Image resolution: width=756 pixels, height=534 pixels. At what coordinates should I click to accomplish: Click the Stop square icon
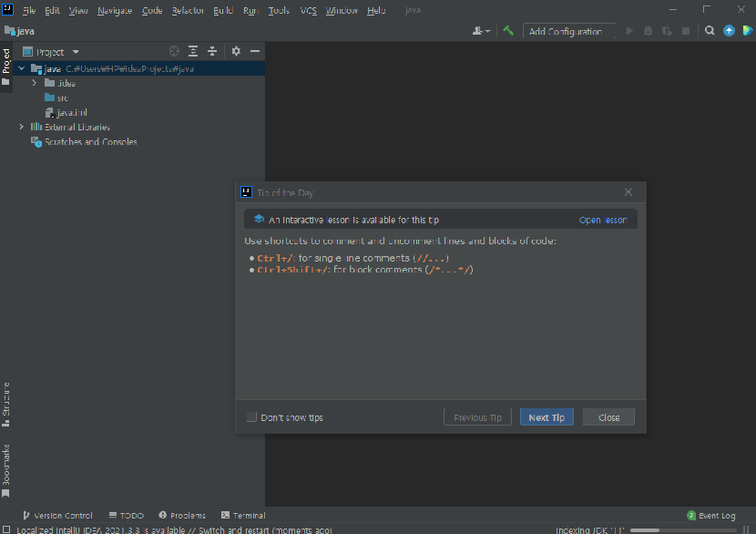[x=686, y=31]
